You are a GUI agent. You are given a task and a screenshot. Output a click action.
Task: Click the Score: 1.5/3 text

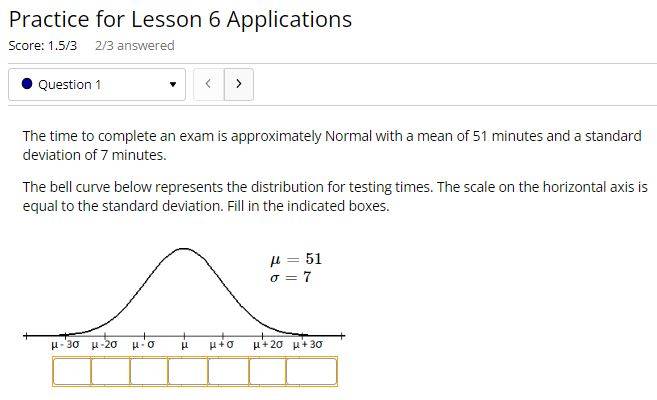point(43,46)
